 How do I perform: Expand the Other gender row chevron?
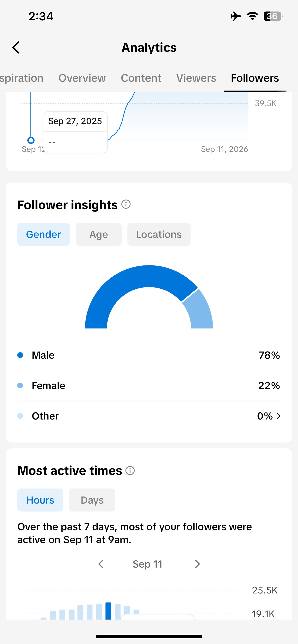click(279, 416)
